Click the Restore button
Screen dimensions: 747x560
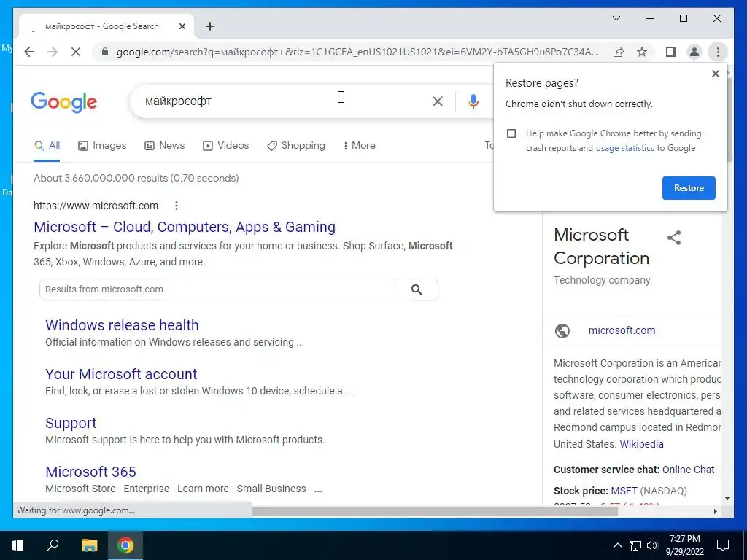[x=689, y=188]
